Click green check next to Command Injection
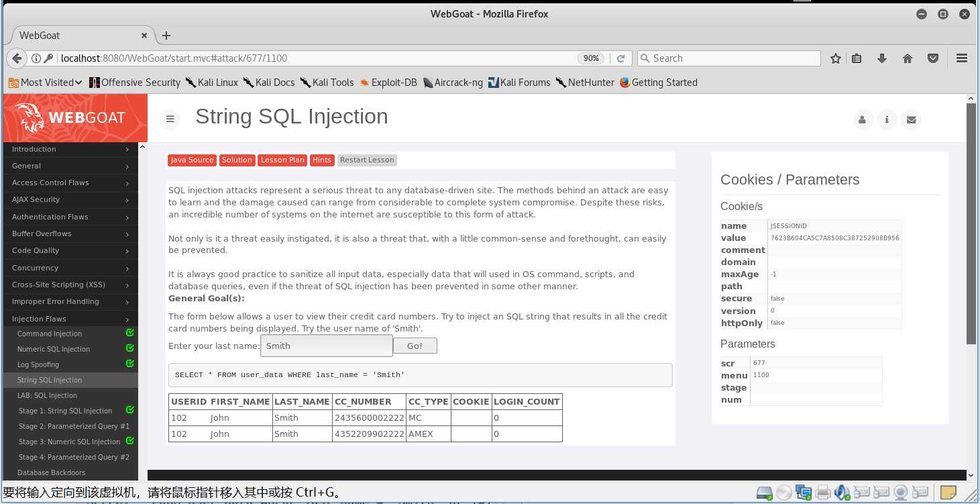 click(x=130, y=333)
